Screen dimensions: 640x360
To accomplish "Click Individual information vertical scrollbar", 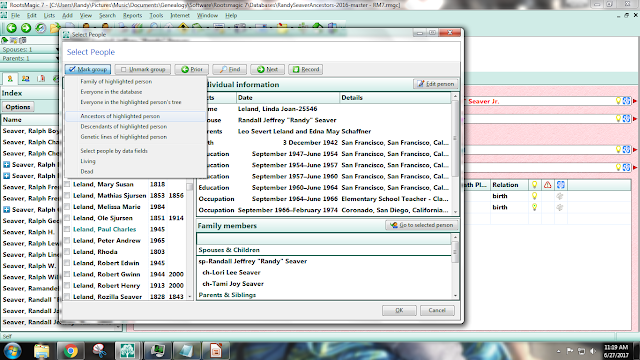I will (x=455, y=154).
